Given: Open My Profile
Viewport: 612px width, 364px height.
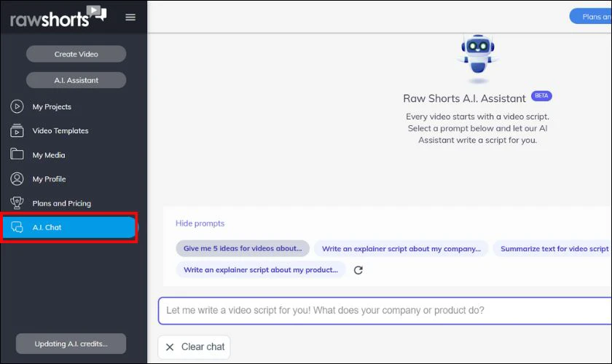Looking at the screenshot, I should (49, 179).
